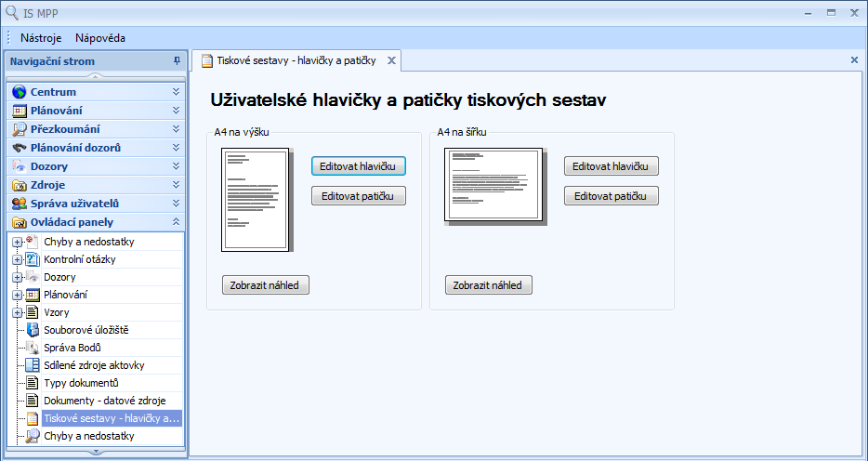Click the Kontrolní otázky question icon
The width and height of the screenshot is (868, 461).
tap(33, 259)
